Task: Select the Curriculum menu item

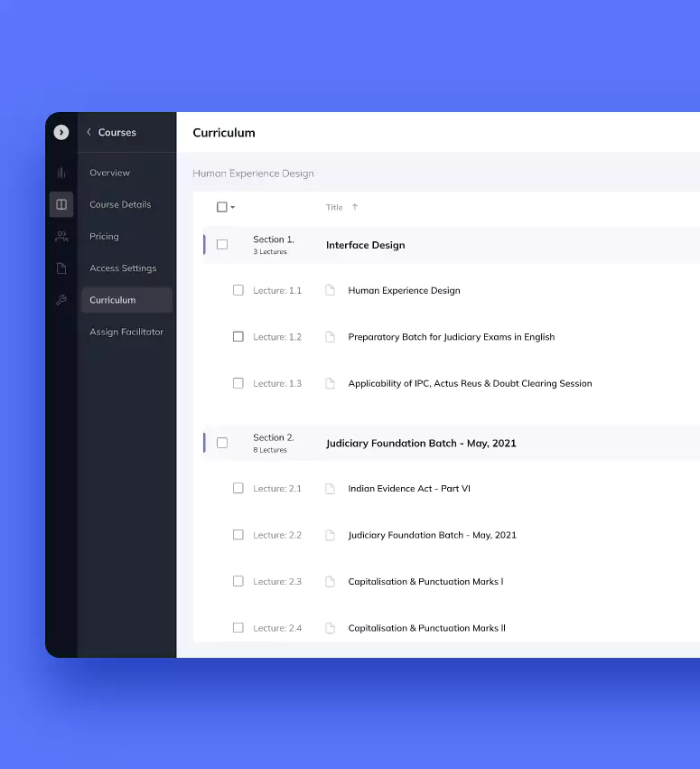Action: pos(127,300)
